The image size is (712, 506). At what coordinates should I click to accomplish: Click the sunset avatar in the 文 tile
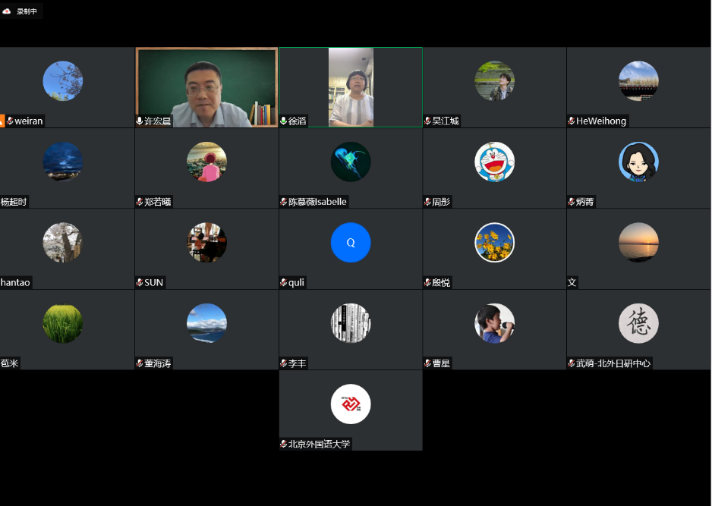tap(638, 243)
